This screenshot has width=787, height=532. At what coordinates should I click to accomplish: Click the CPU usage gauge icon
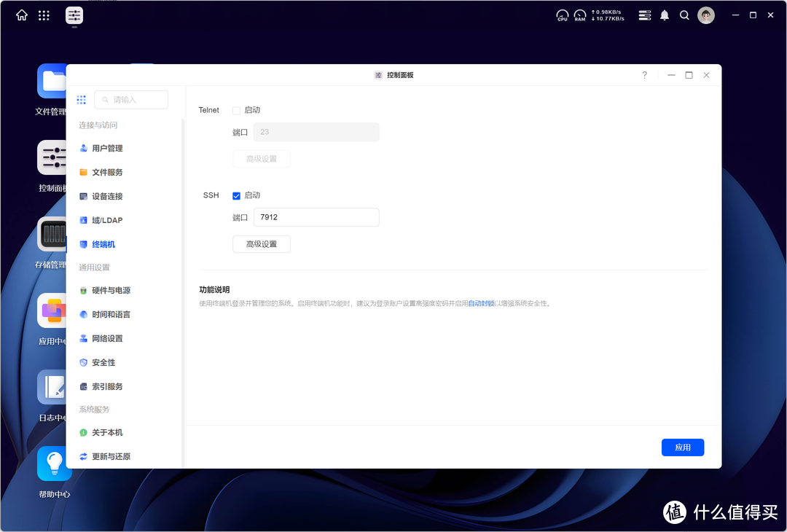tap(562, 15)
